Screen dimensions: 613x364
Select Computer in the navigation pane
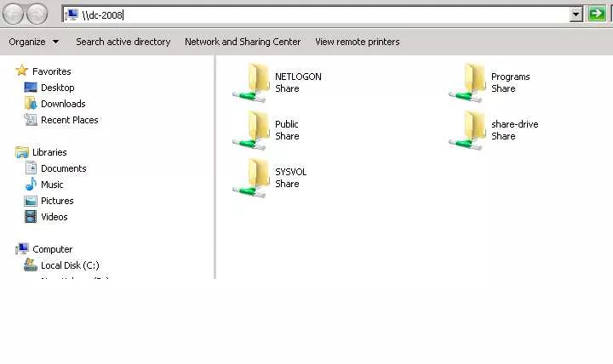(x=53, y=249)
